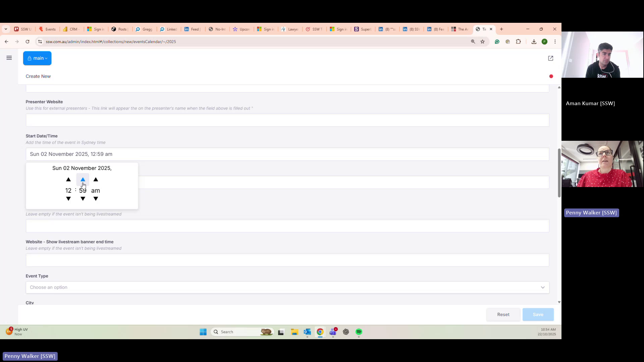Open Spotify from the taskbar
The height and width of the screenshot is (362, 644).
(359, 332)
